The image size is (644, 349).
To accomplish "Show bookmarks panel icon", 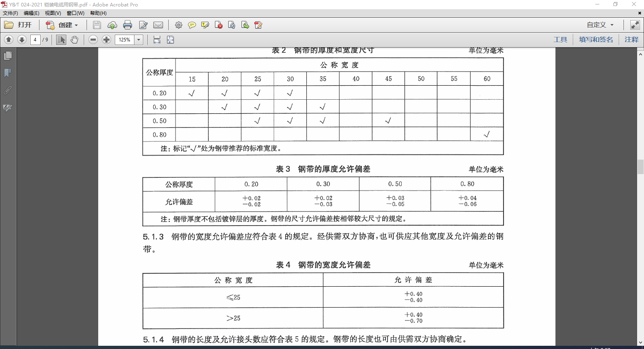I will 8,73.
